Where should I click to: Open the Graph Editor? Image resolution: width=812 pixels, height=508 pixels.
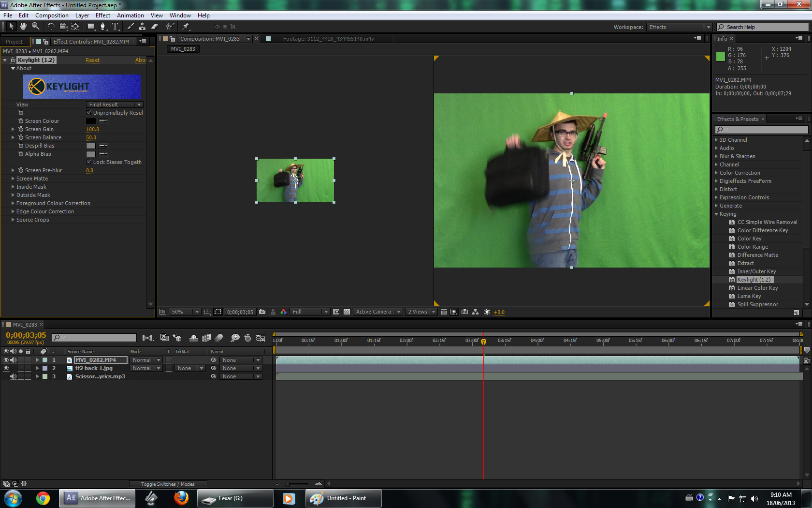tap(261, 338)
